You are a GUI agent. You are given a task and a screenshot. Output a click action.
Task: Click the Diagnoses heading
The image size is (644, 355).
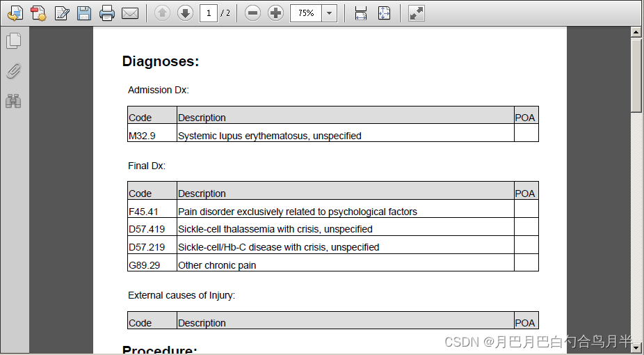[161, 61]
